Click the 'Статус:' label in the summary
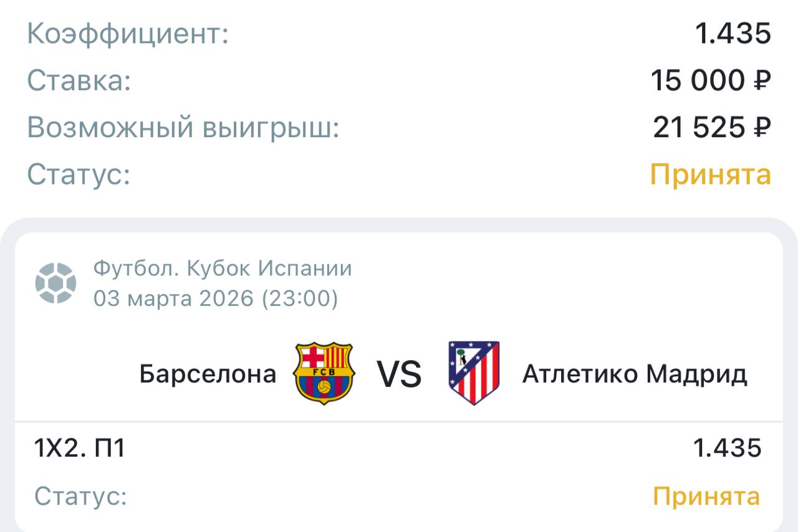798x532 pixels. (79, 174)
